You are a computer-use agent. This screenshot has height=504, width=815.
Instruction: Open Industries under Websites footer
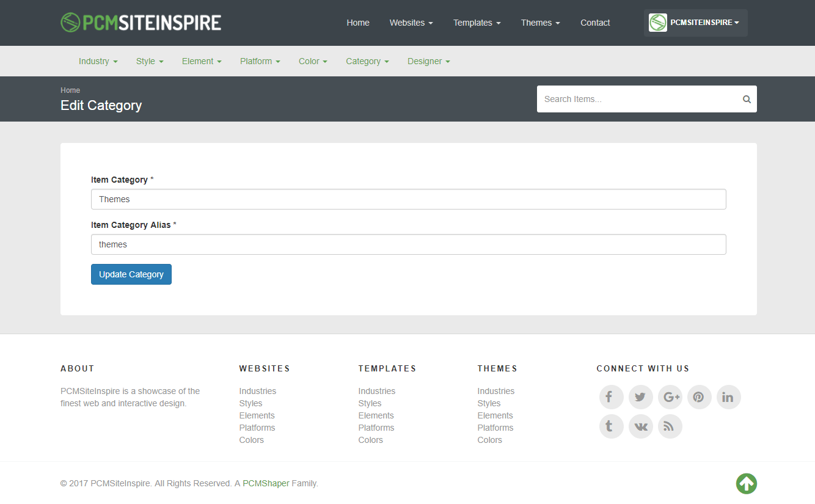[x=258, y=391]
